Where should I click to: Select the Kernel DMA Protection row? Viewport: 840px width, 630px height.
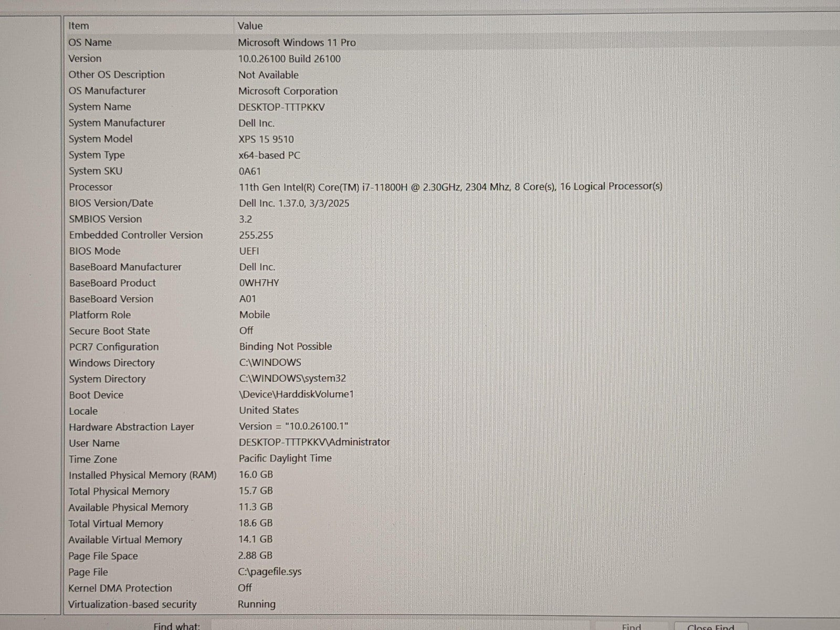click(x=120, y=588)
